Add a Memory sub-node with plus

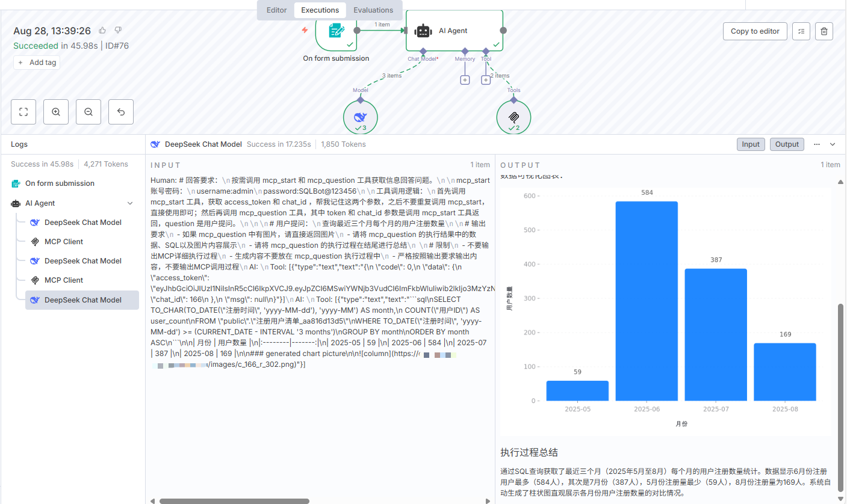coord(465,80)
